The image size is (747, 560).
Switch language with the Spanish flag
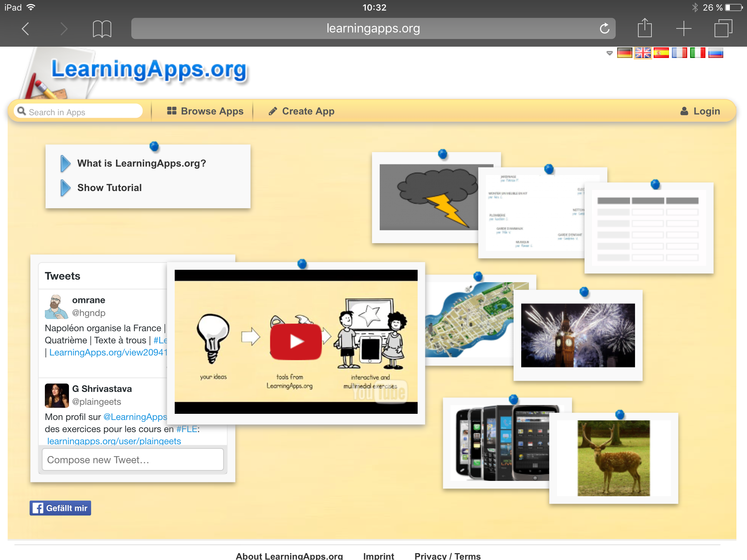click(661, 53)
